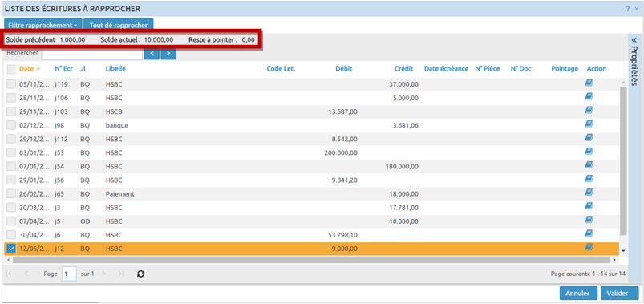The image size is (644, 304).
Task: Open the Filtre rapprochement dropdown
Action: tap(43, 25)
